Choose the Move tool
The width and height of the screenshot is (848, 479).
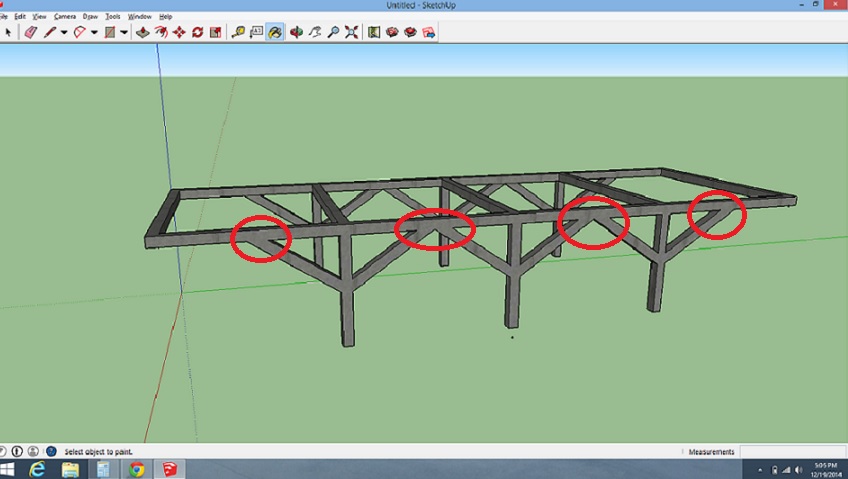pos(179,32)
